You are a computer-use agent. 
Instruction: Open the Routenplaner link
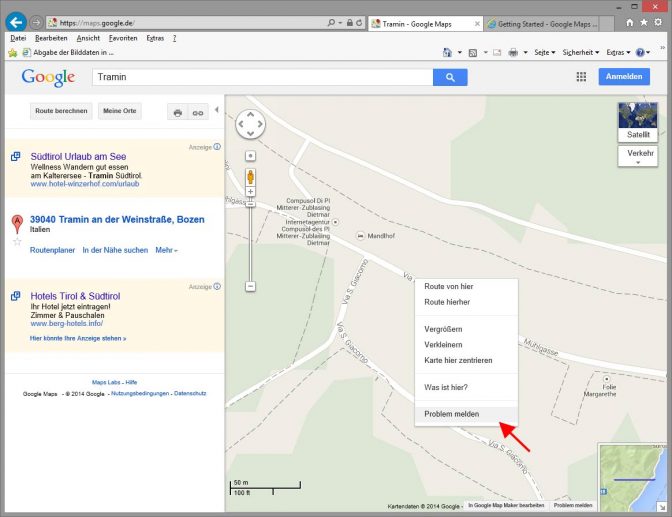coord(52,250)
